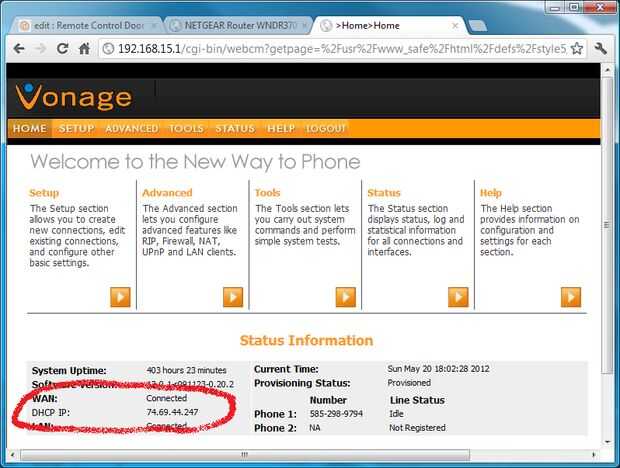Viewport: 620px width, 468px height.
Task: Click the 'Provisioned' status value
Action: [x=409, y=383]
